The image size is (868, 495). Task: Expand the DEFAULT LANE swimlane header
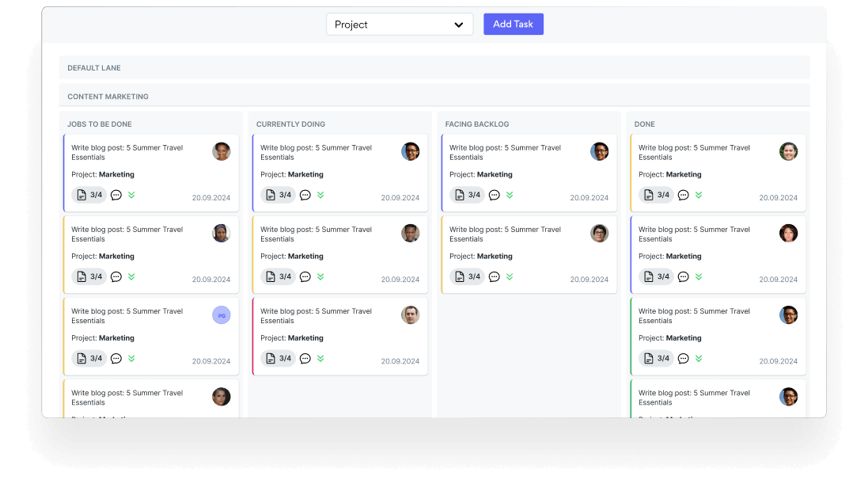click(434, 67)
